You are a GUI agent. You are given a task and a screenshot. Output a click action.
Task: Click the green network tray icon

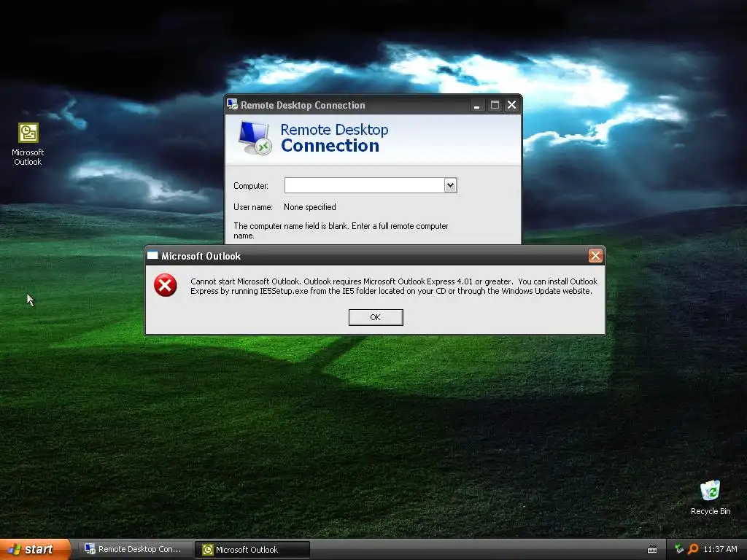(x=679, y=549)
